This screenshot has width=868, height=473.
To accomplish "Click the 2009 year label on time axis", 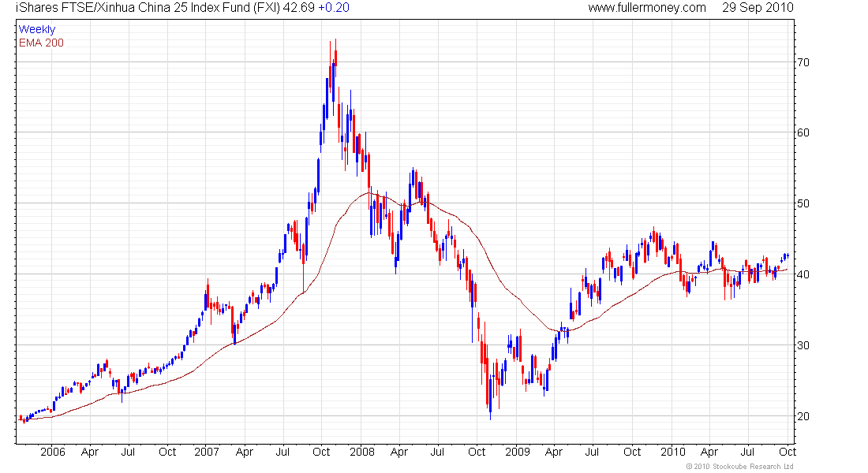I will (x=518, y=452).
